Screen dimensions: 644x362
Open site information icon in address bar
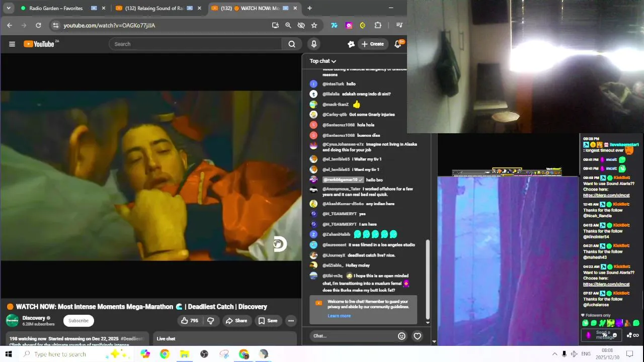[x=56, y=25]
